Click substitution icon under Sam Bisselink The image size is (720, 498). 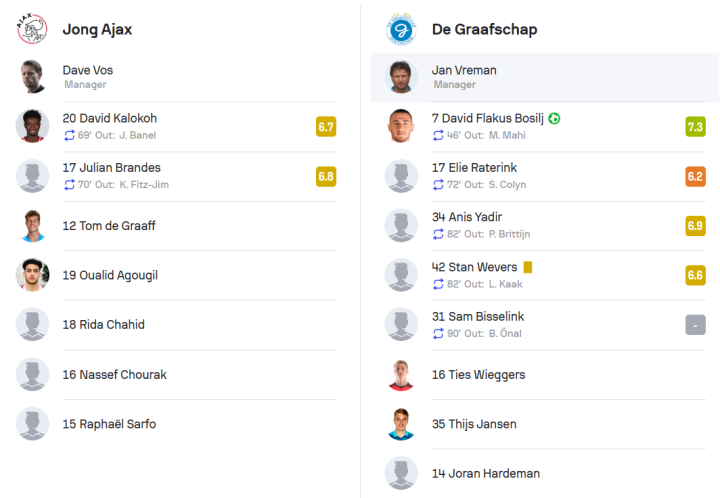(x=438, y=333)
